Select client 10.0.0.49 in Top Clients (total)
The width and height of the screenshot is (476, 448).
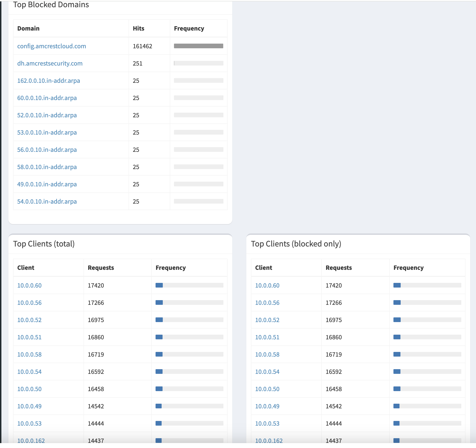tap(29, 406)
